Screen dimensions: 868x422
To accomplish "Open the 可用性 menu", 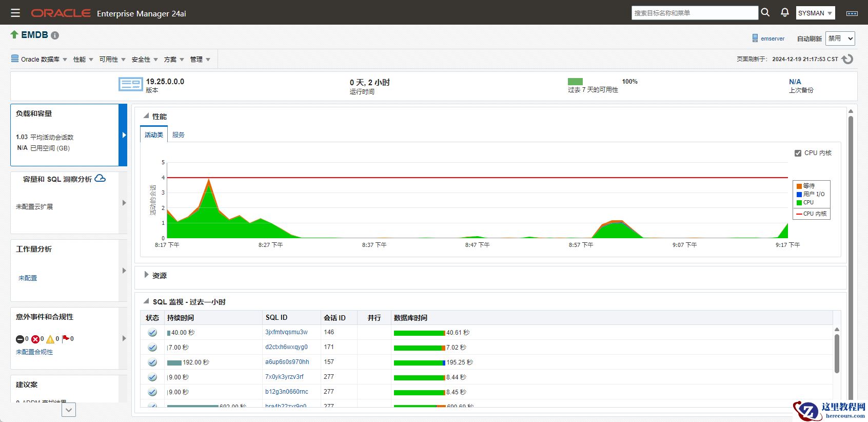I will point(112,60).
